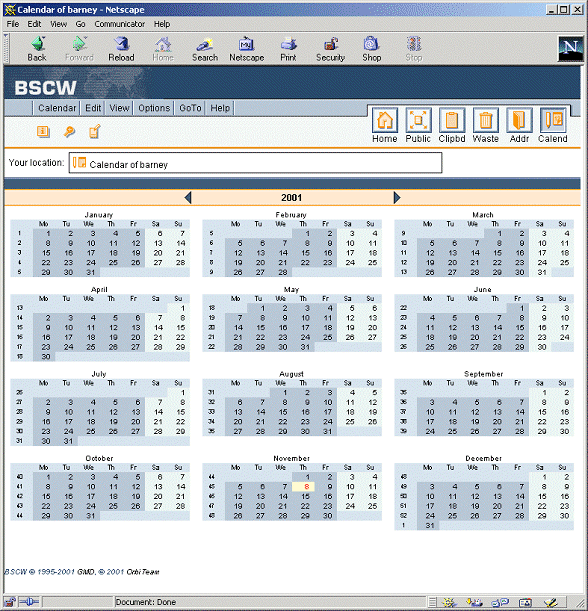Click the calendar icon in location field
Image resolution: width=588 pixels, height=611 pixels.
tap(79, 162)
